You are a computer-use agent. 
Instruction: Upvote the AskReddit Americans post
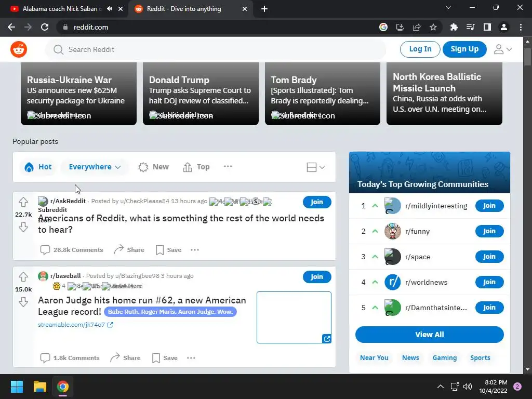[23, 202]
